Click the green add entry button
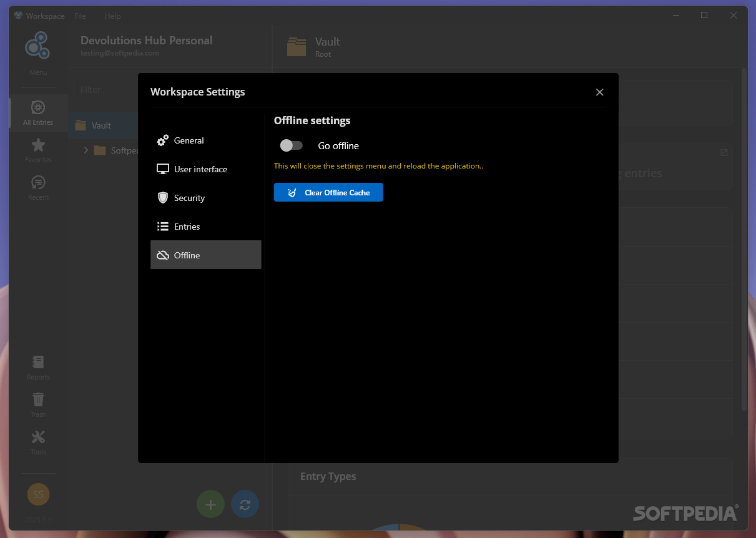Screen dimensions: 756x538 (x=210, y=505)
